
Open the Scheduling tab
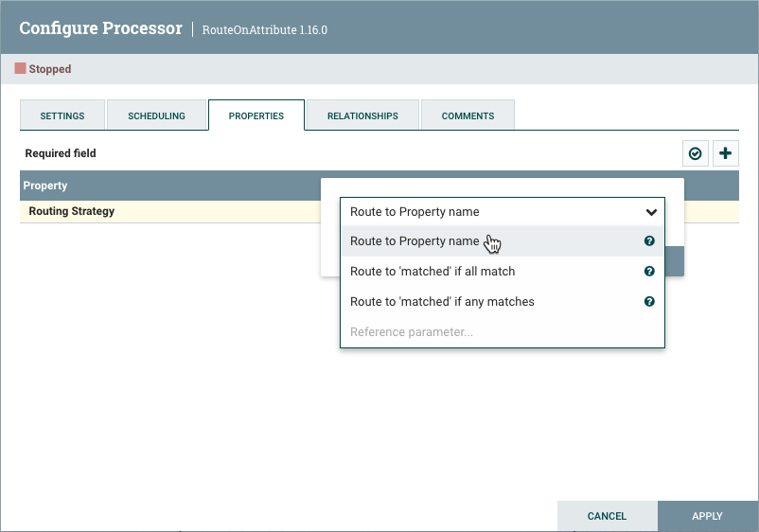tap(157, 115)
